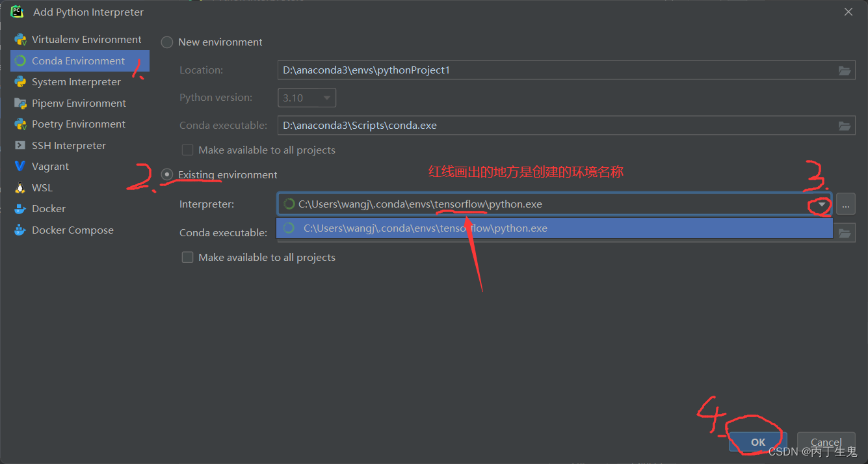Open Poetry Environment option

(x=80, y=124)
